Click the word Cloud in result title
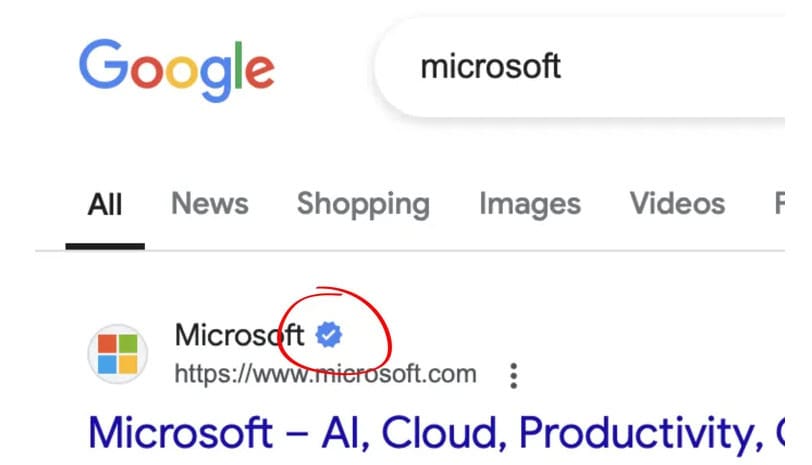This screenshot has height=465, width=812. point(443,434)
